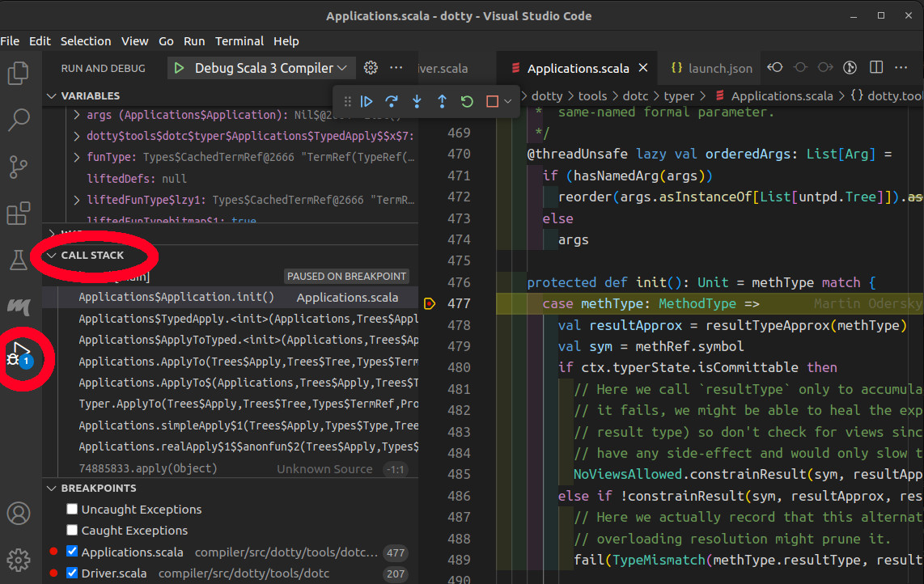Stop the debugger

490,101
